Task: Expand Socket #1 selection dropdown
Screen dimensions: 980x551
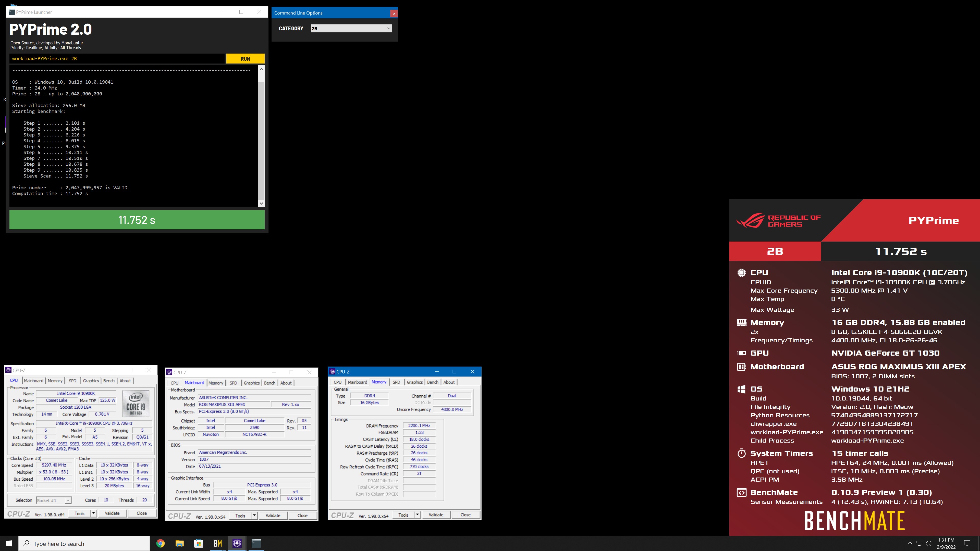Action: [x=54, y=500]
